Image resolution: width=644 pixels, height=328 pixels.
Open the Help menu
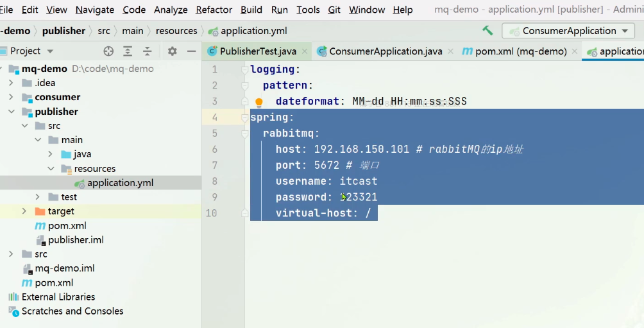pyautogui.click(x=403, y=10)
